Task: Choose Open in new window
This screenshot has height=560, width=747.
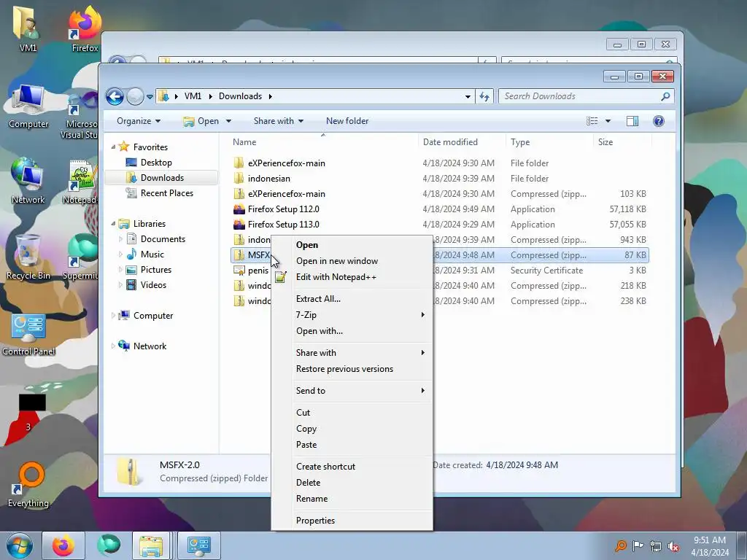Action: click(x=352, y=261)
